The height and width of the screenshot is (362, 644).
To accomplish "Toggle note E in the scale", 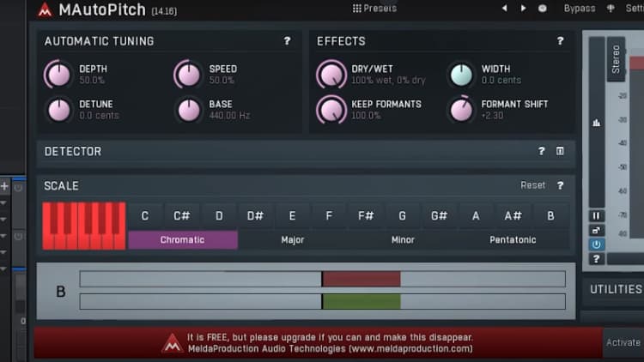I will pos(292,216).
